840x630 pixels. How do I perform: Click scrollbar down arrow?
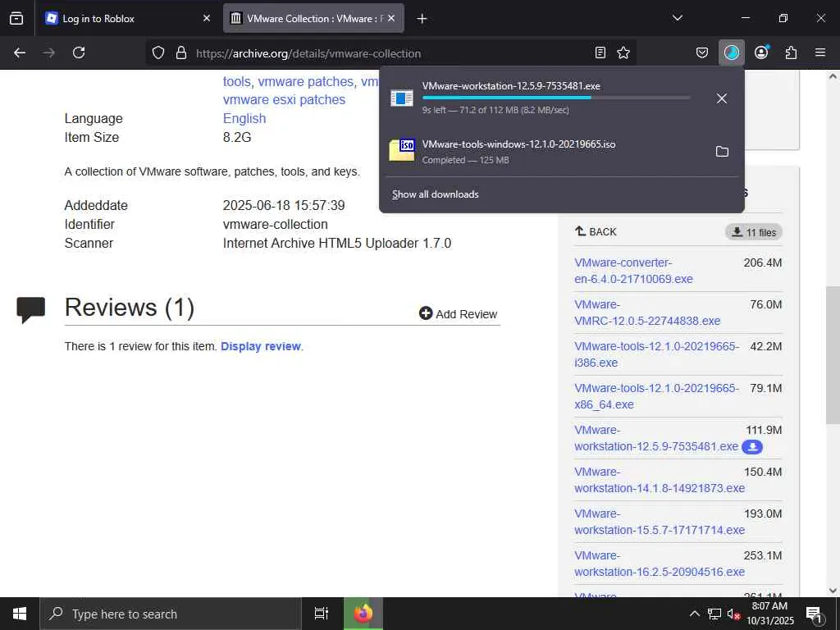[x=833, y=591]
